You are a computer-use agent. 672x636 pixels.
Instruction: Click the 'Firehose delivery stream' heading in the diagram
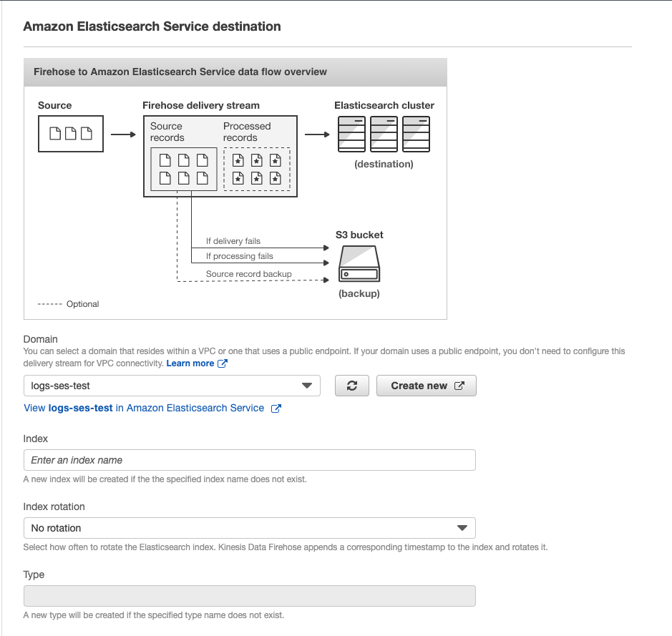click(x=201, y=105)
